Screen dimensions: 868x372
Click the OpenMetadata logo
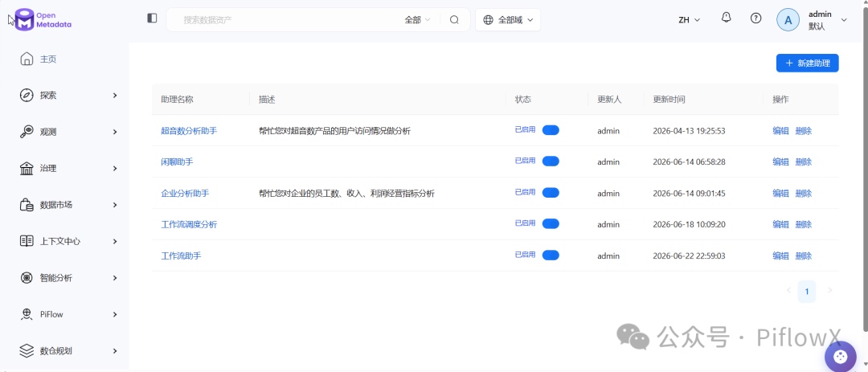[43, 19]
